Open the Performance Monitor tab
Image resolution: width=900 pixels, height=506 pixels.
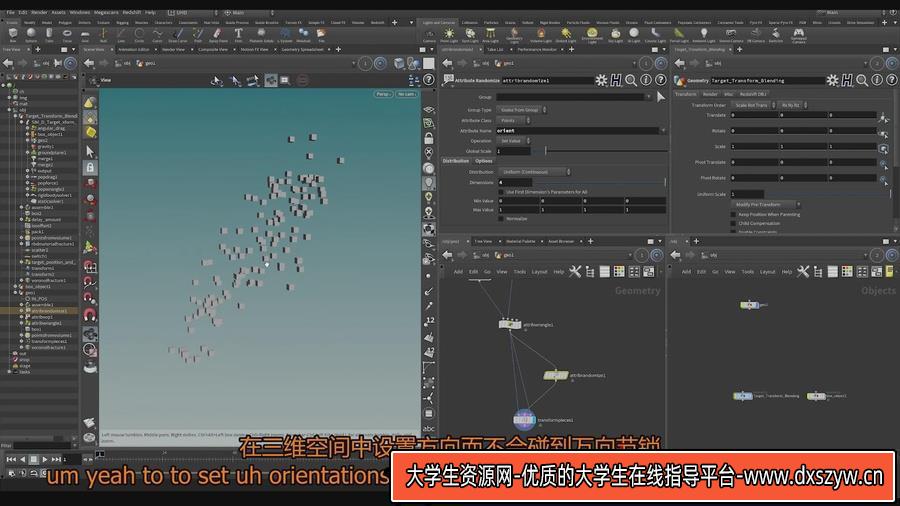537,50
